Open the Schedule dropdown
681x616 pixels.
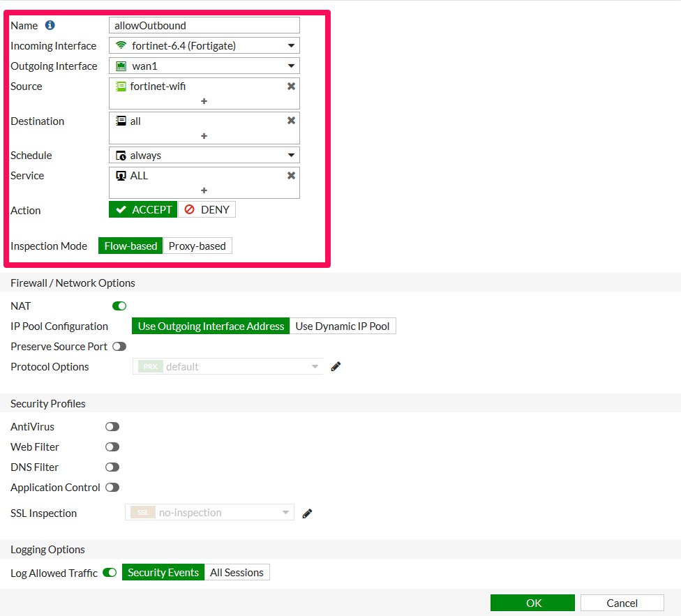click(x=204, y=155)
